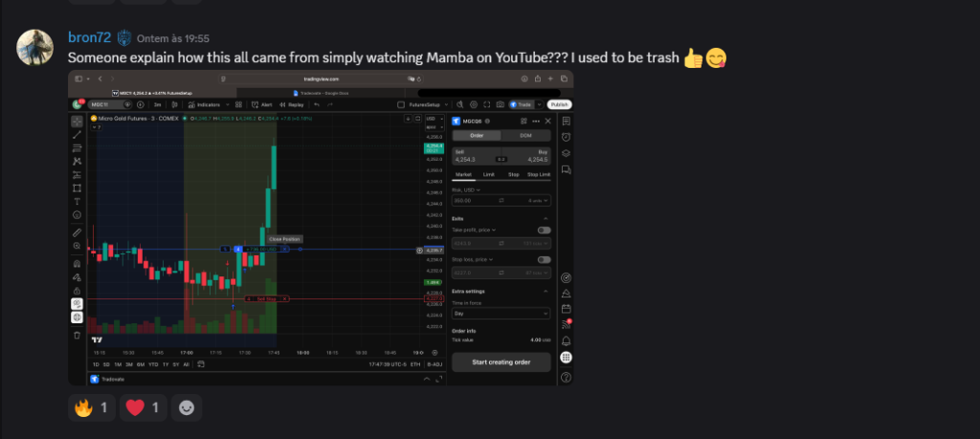Cancel the red Sell Stop order line
Screen dimensions: 980x439
(x=285, y=299)
